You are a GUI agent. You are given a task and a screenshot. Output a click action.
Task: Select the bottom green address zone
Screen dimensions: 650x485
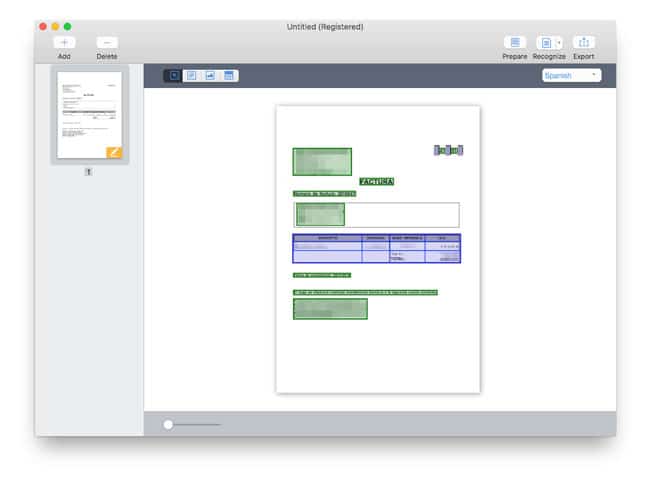[330, 308]
